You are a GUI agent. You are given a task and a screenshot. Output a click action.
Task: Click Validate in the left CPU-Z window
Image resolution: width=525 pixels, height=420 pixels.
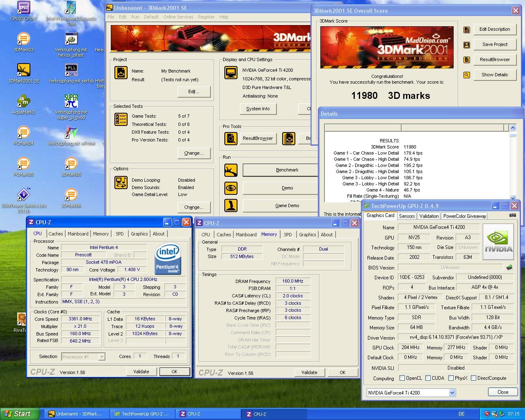(141, 372)
